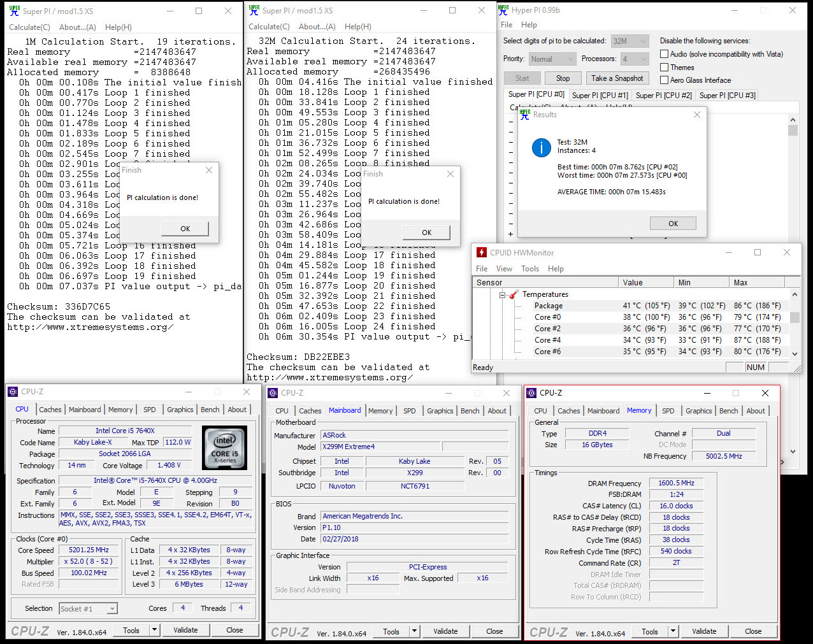Click the Results dialog title icon
Viewport: 813px width, 644px height.
525,115
